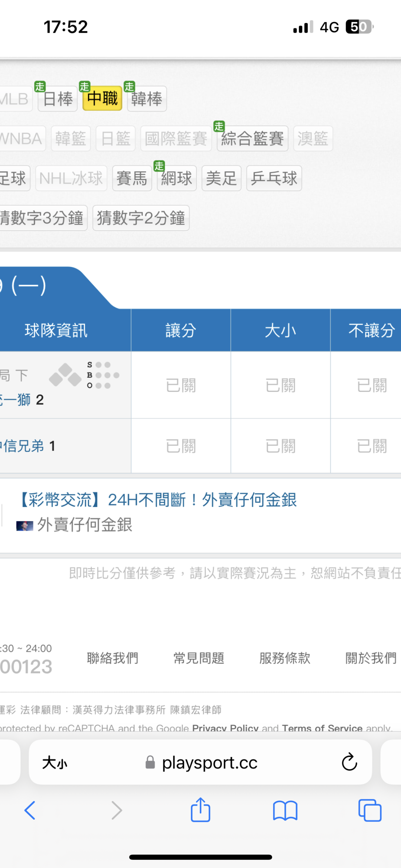The height and width of the screenshot is (868, 401).
Task: Tap 大小 已關 cell for 中信兄弟
Action: 280,446
